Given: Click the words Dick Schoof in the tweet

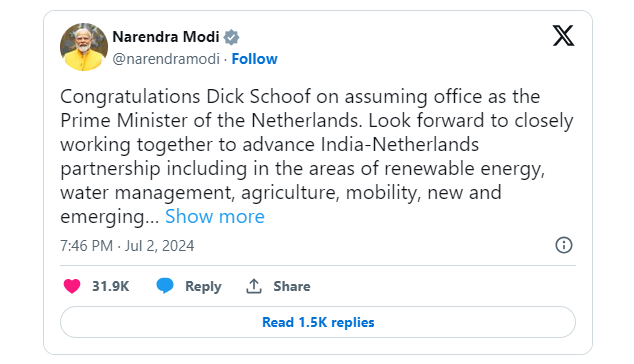Looking at the screenshot, I should point(259,97).
